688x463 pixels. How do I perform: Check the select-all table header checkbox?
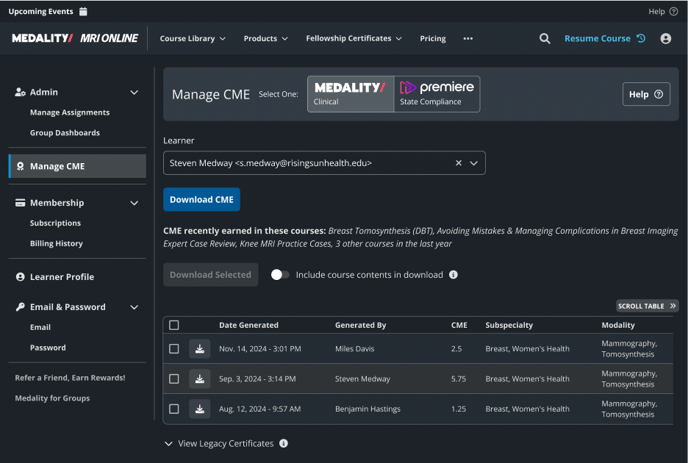(x=174, y=325)
